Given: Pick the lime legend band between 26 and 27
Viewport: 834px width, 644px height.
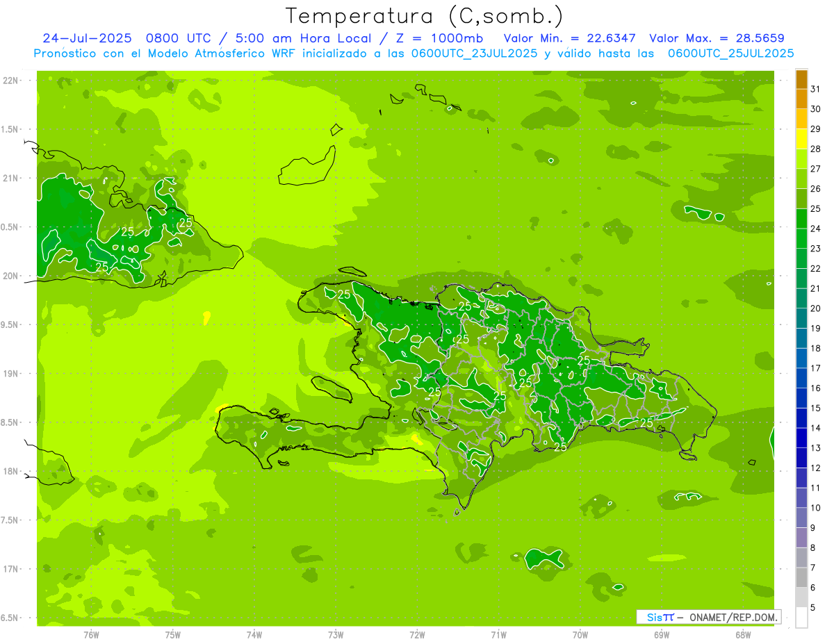Looking at the screenshot, I should coord(801,179).
